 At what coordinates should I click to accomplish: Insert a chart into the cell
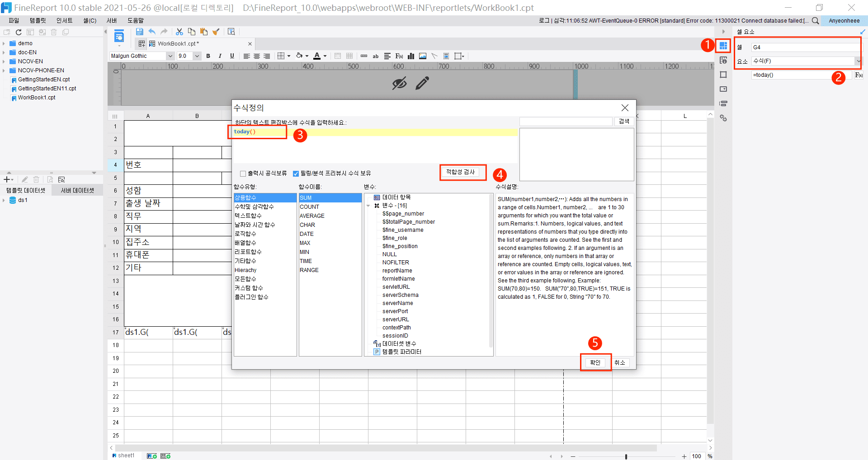(411, 56)
